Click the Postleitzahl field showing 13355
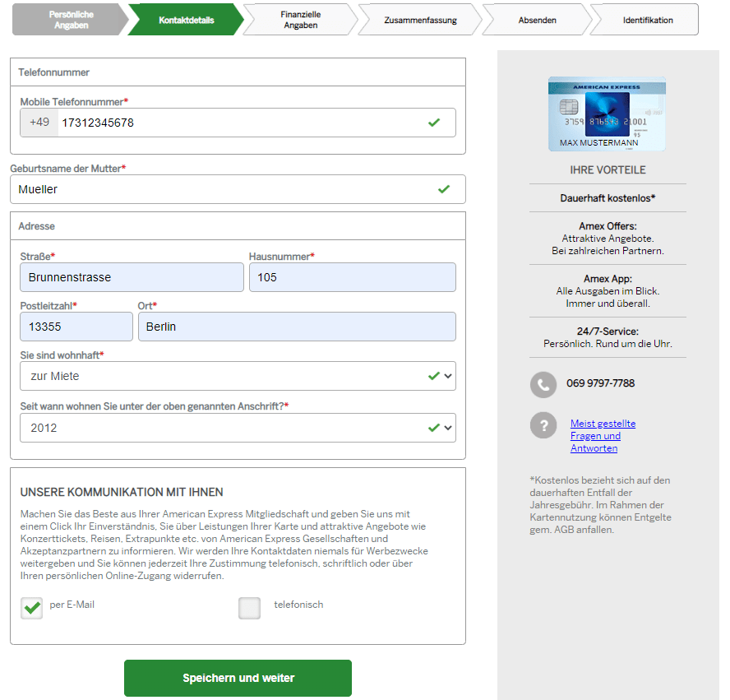 click(76, 327)
